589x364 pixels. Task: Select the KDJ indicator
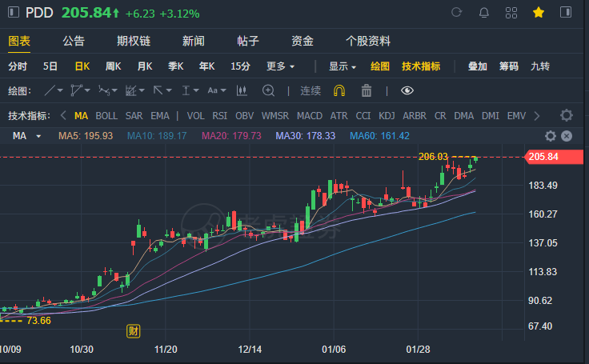387,116
